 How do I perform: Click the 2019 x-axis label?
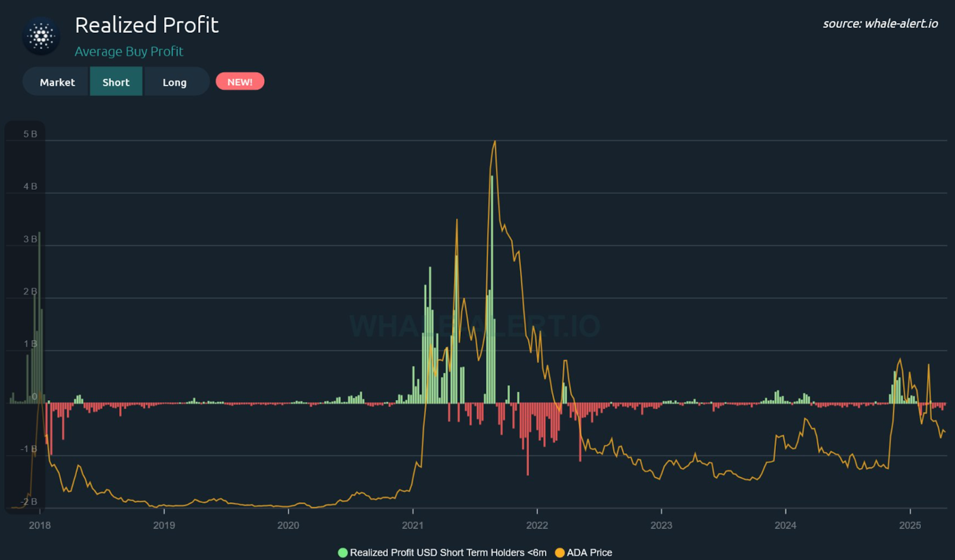pos(164,525)
